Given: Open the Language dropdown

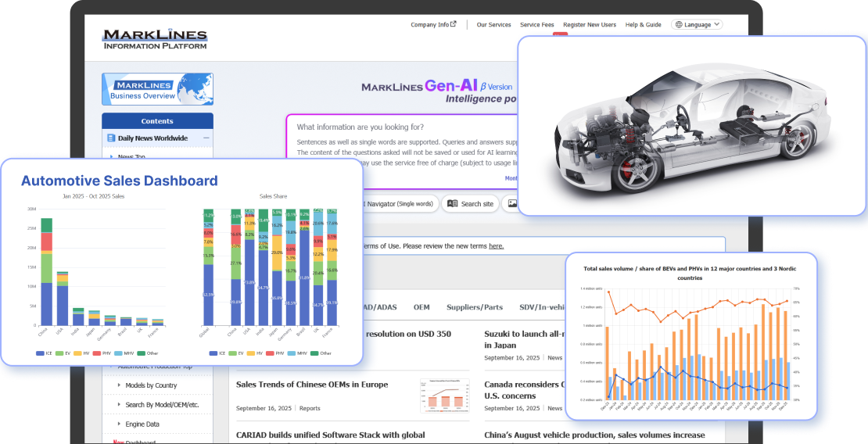Looking at the screenshot, I should pyautogui.click(x=697, y=25).
